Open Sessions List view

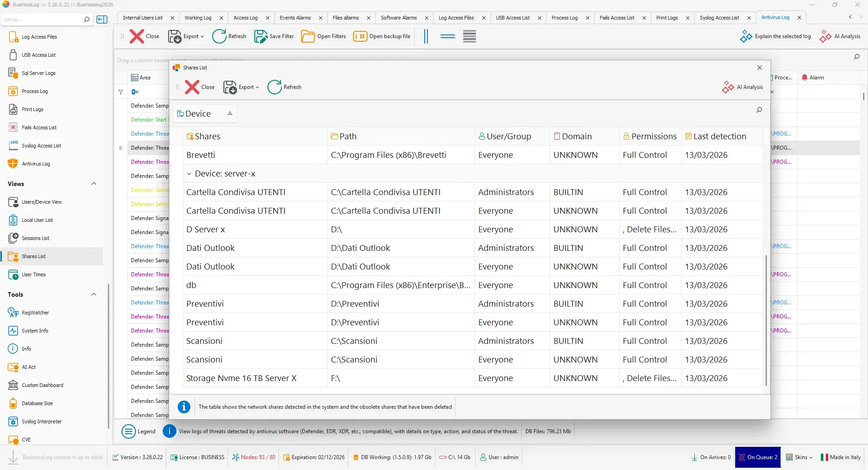(x=35, y=238)
